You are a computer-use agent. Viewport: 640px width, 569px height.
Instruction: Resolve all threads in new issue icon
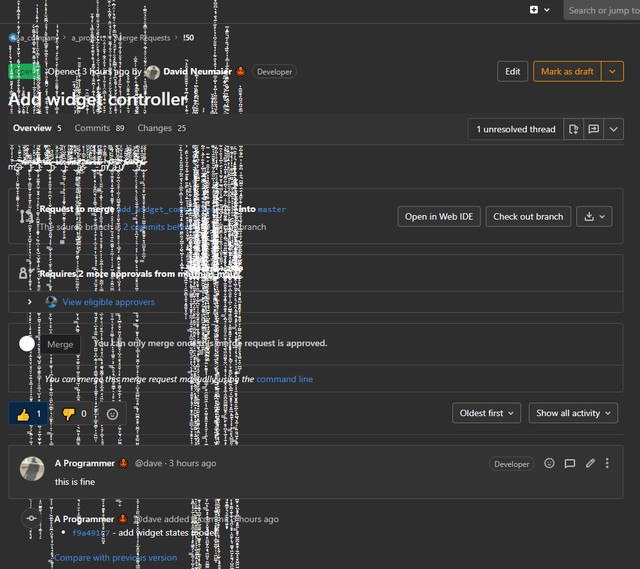(573, 129)
